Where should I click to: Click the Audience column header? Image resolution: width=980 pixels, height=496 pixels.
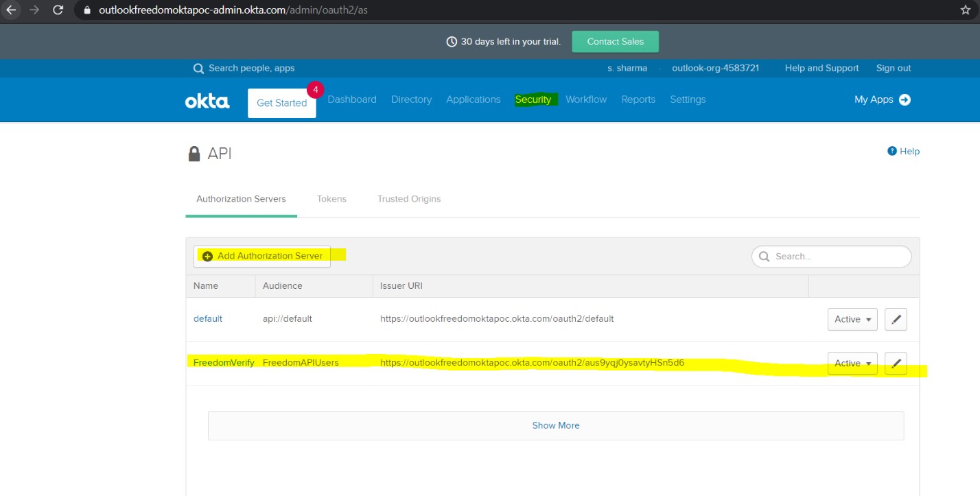pos(282,285)
